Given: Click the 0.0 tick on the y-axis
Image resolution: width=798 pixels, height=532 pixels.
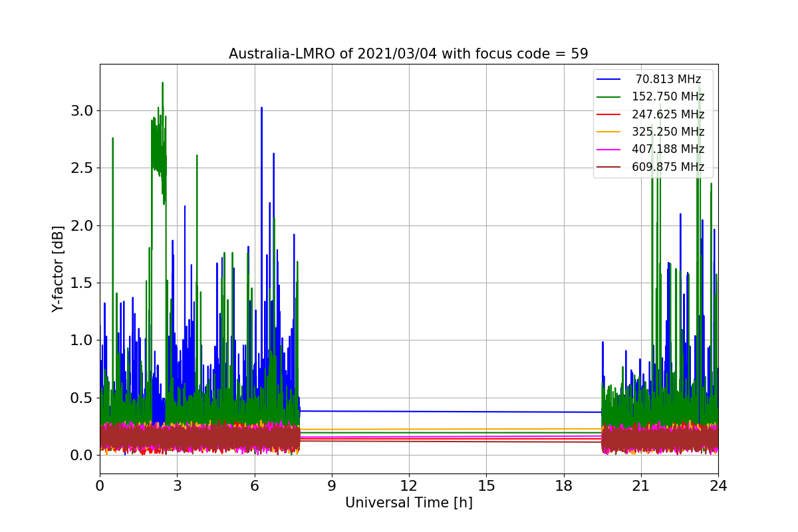Looking at the screenshot, I should [x=82, y=455].
